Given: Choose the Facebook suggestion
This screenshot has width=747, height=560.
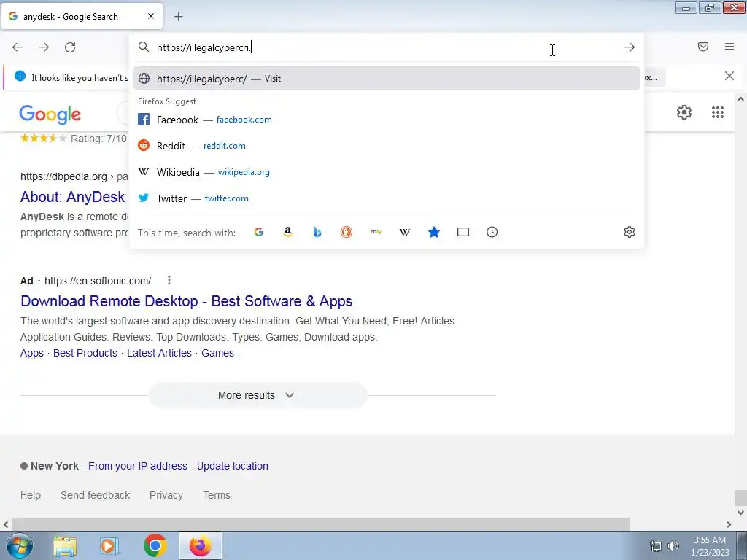Looking at the screenshot, I should 387,120.
